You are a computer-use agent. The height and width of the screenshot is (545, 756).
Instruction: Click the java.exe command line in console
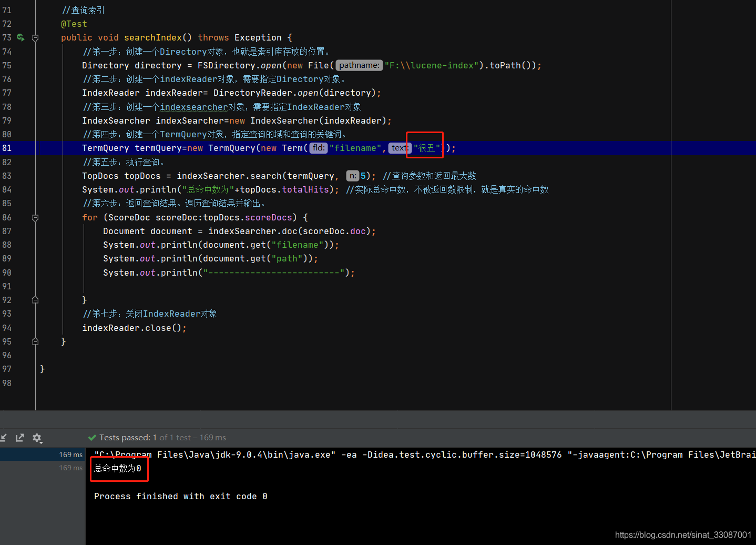425,455
